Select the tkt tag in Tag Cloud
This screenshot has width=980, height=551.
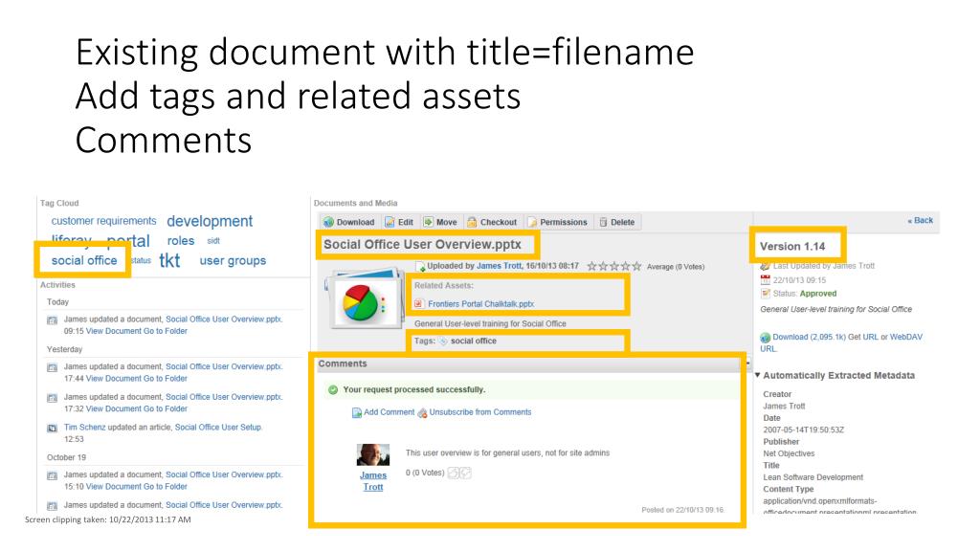tap(169, 260)
